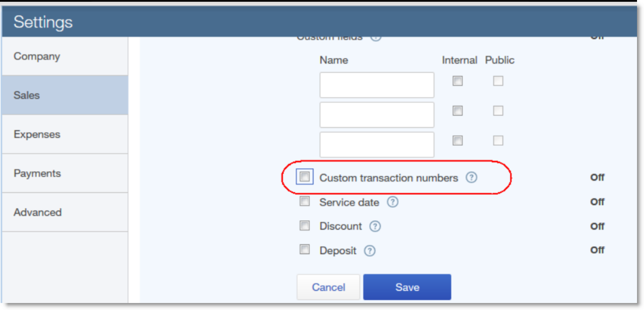644x310 pixels.
Task: Turn on the Discount checkbox
Action: click(305, 226)
